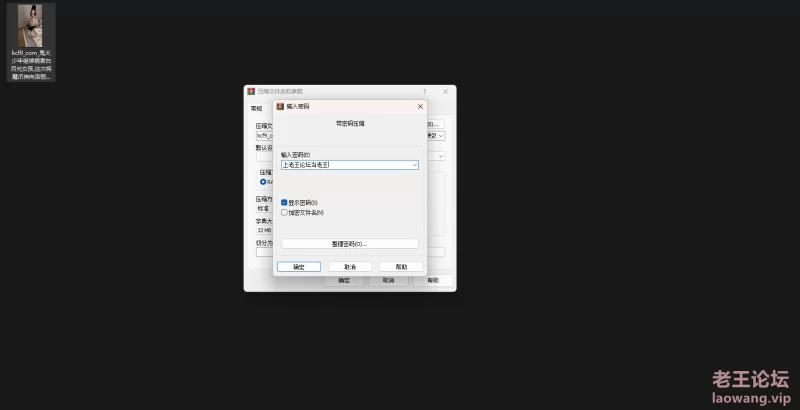
Task: Open the password field dropdown arrow
Action: (x=415, y=165)
